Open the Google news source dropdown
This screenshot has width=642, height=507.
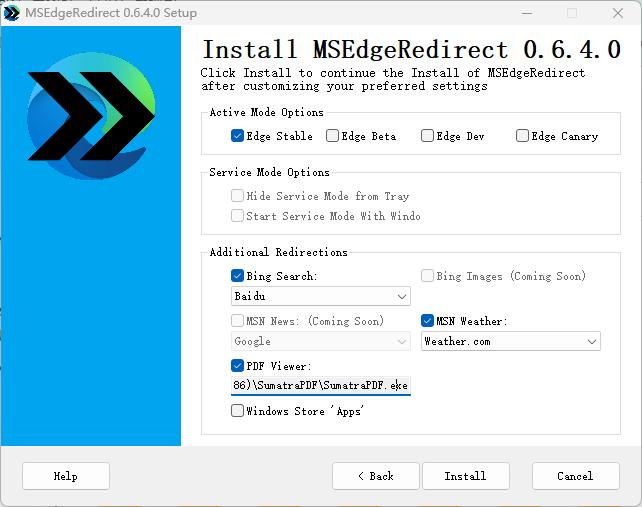321,341
